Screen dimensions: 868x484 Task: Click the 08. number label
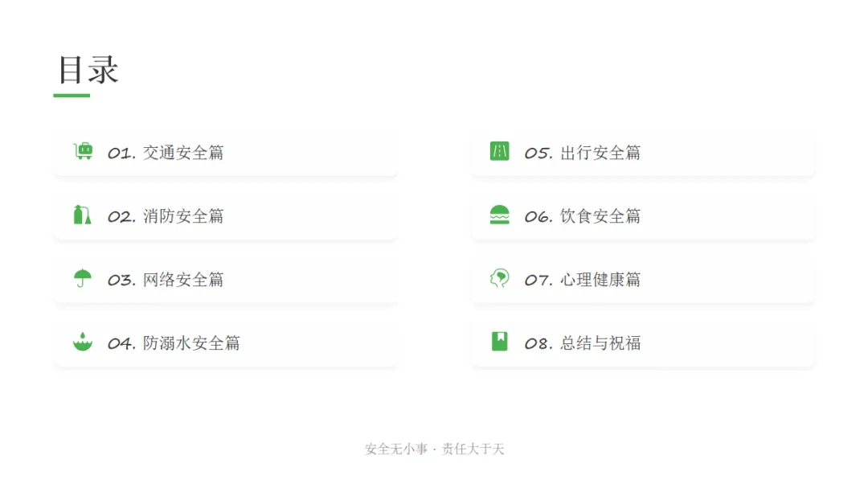point(538,343)
